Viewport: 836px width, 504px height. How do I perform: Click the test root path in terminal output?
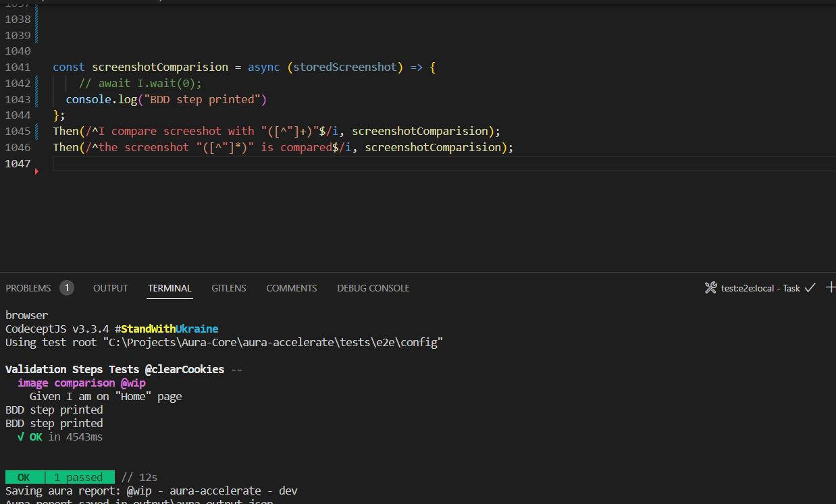(272, 342)
